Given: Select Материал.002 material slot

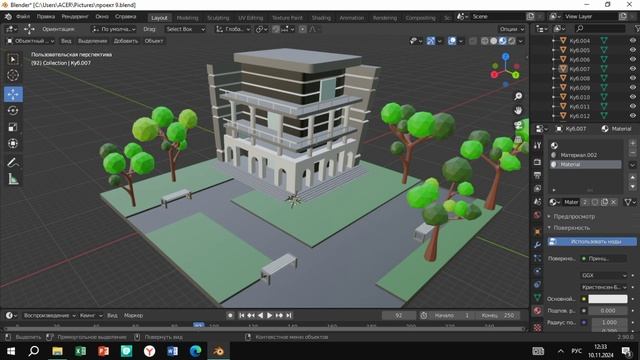Looking at the screenshot, I should click(x=584, y=155).
